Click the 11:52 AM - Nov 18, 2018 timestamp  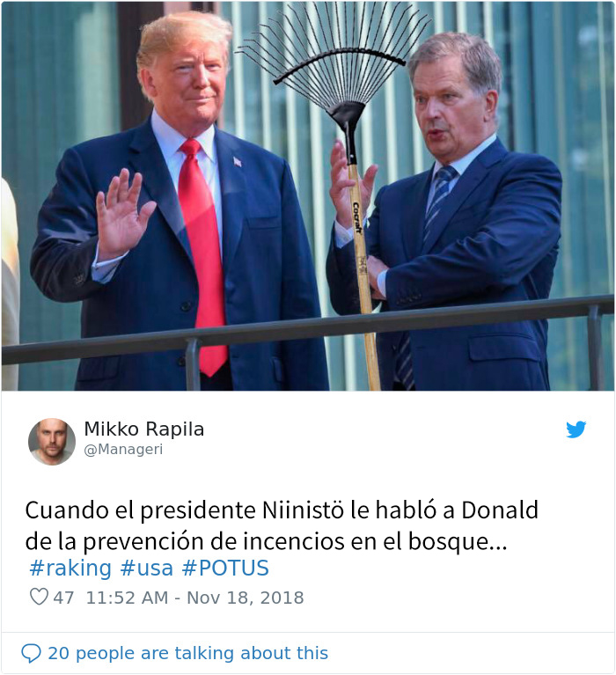(195, 598)
